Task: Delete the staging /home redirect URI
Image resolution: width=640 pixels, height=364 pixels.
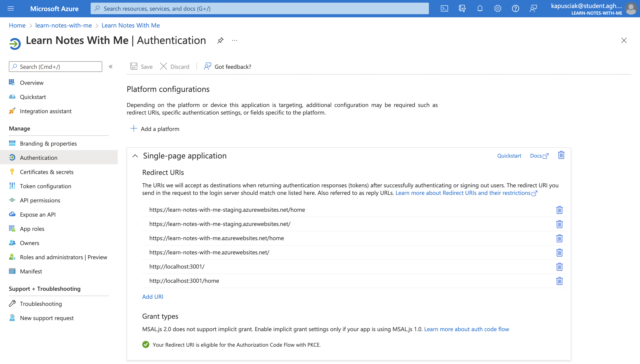Action: point(559,210)
